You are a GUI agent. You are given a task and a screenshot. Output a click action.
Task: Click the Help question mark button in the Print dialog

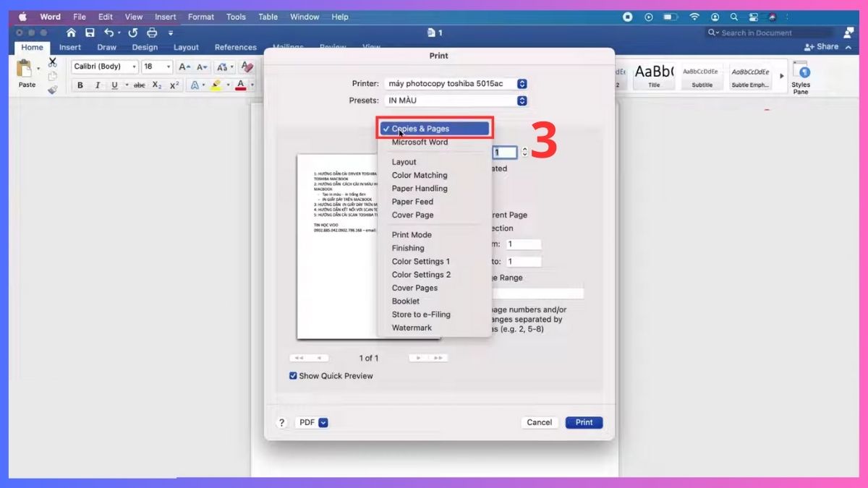281,423
